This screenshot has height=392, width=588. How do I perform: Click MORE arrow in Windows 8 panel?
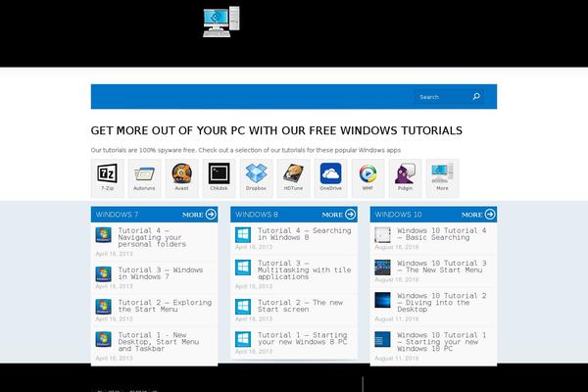[339, 215]
